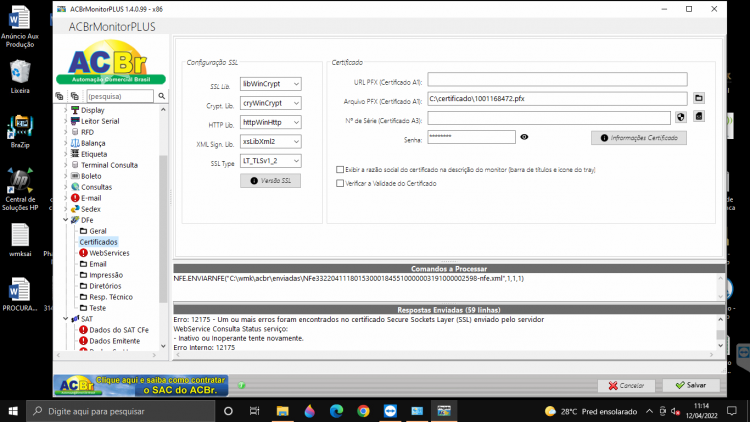Image resolution: width=750 pixels, height=422 pixels.
Task: Click the green status indicator icon
Action: pos(242,385)
